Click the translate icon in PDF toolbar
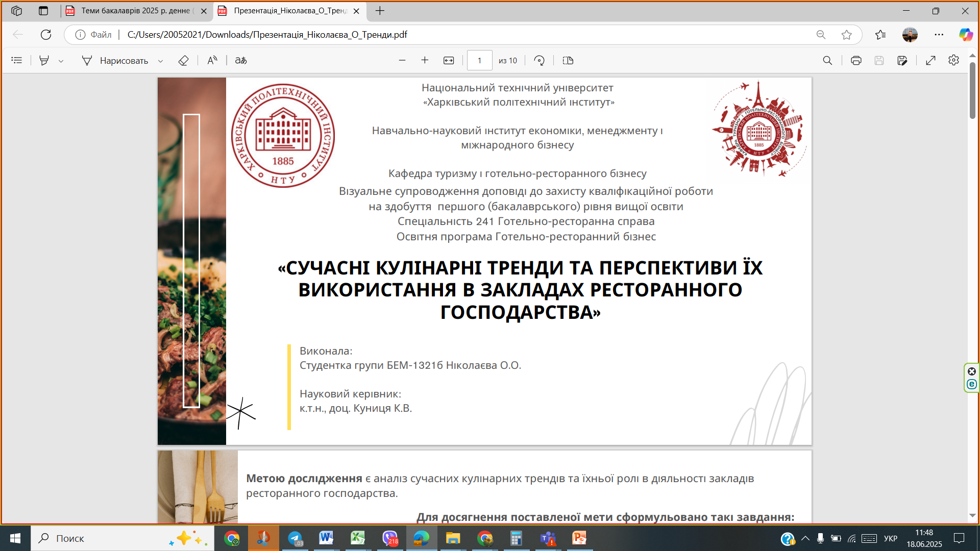The height and width of the screenshot is (551, 980). (x=241, y=60)
